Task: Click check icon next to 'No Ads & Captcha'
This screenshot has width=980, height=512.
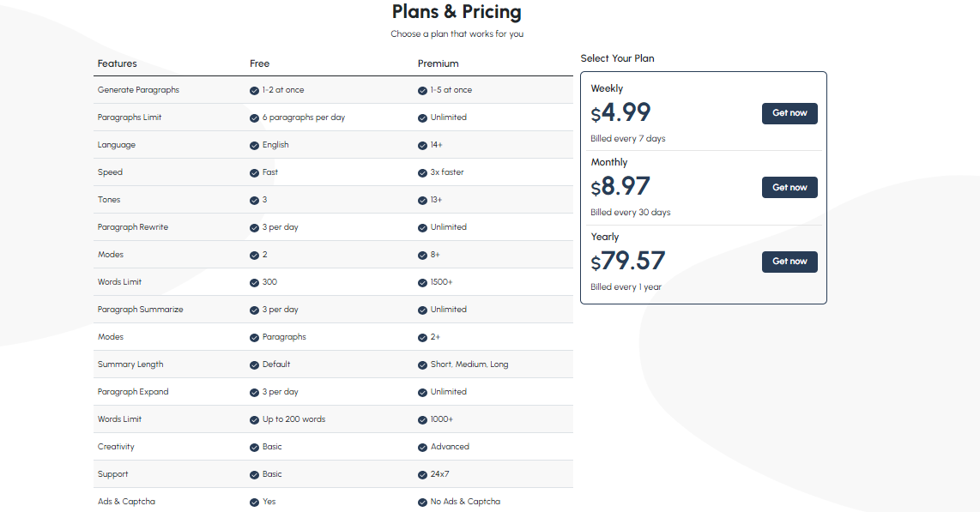Action: [422, 502]
